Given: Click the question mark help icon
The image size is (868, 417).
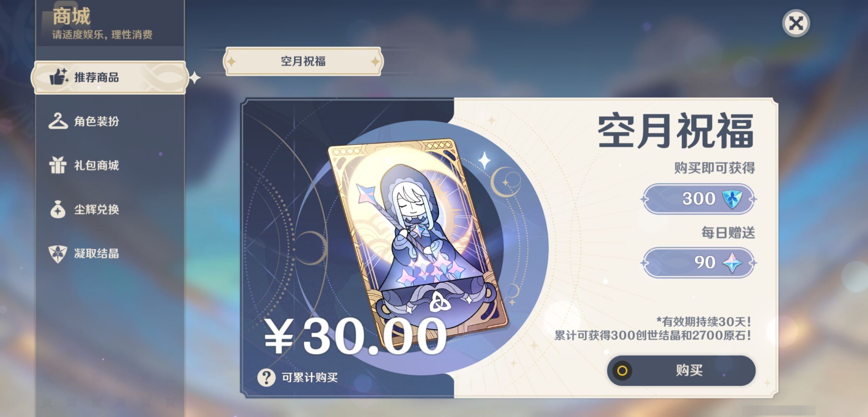Looking at the screenshot, I should point(266,377).
